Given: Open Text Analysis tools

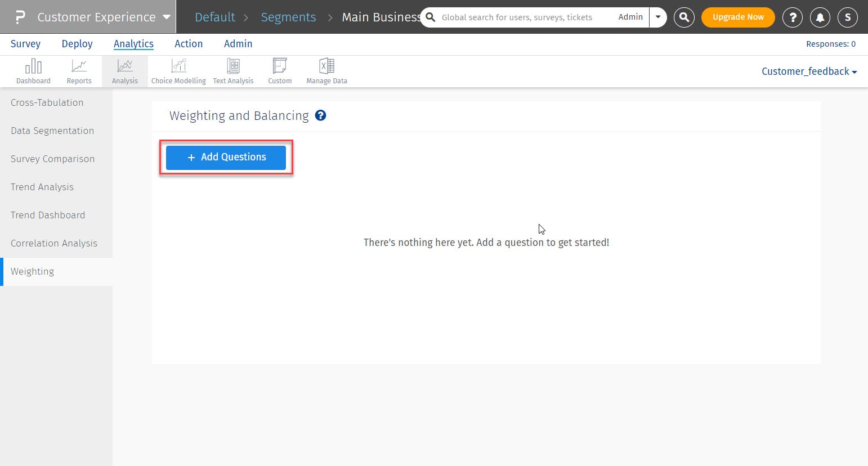Looking at the screenshot, I should [x=233, y=71].
